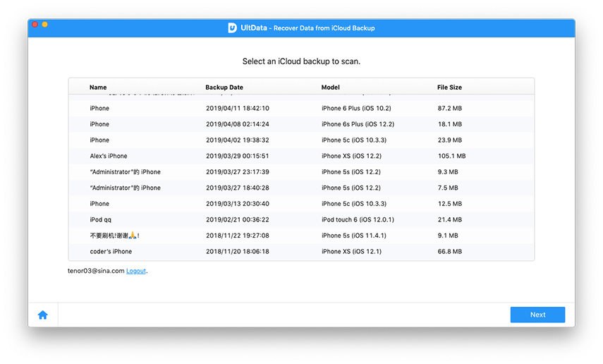Select the backup named 不要刷机!谢谢

301,236
